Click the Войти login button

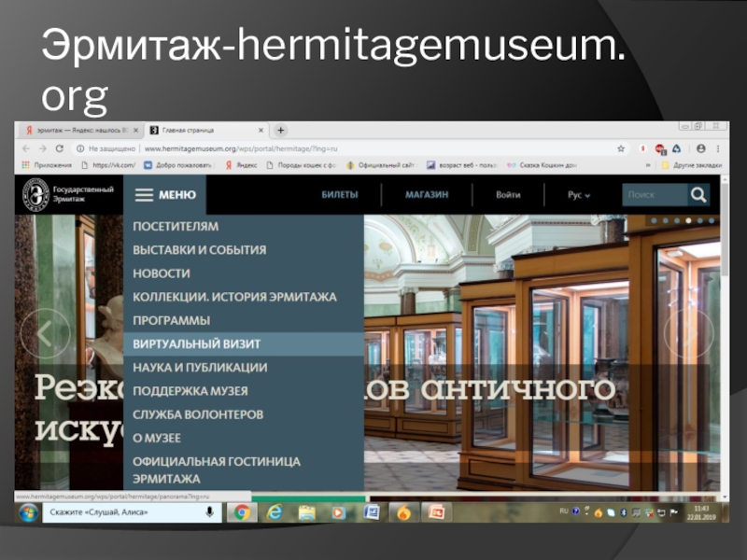pos(508,195)
